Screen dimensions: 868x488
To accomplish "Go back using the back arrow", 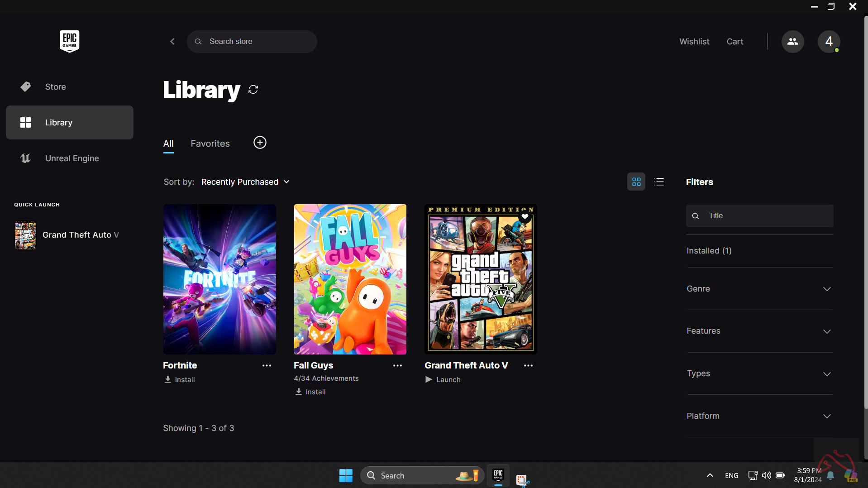I will coord(172,42).
